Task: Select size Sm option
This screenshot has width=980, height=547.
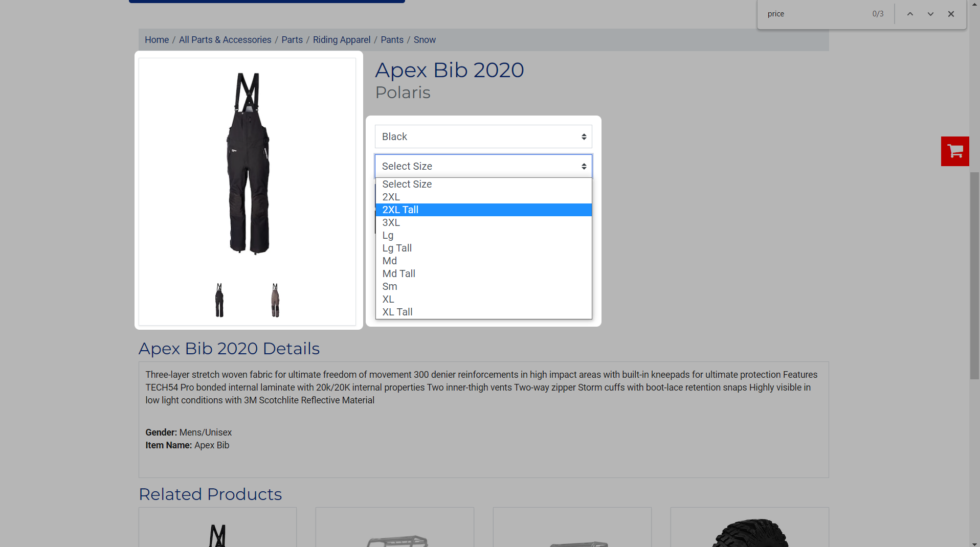Action: (483, 286)
